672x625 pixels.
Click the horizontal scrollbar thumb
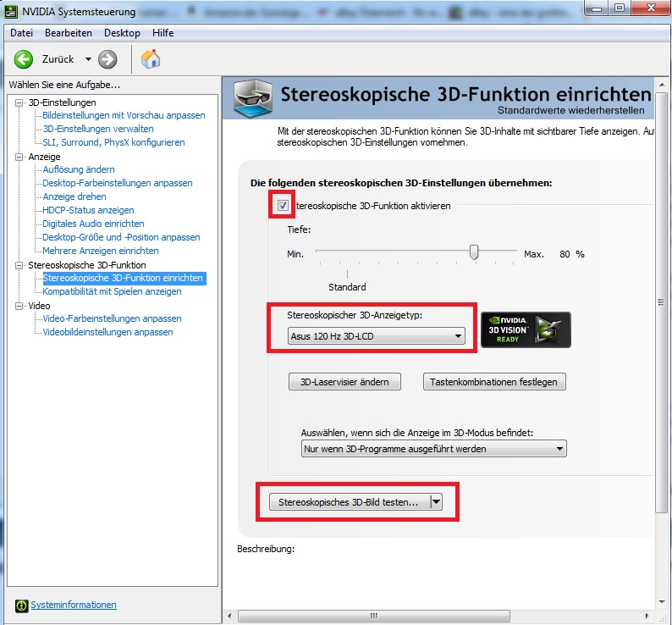coord(374,616)
